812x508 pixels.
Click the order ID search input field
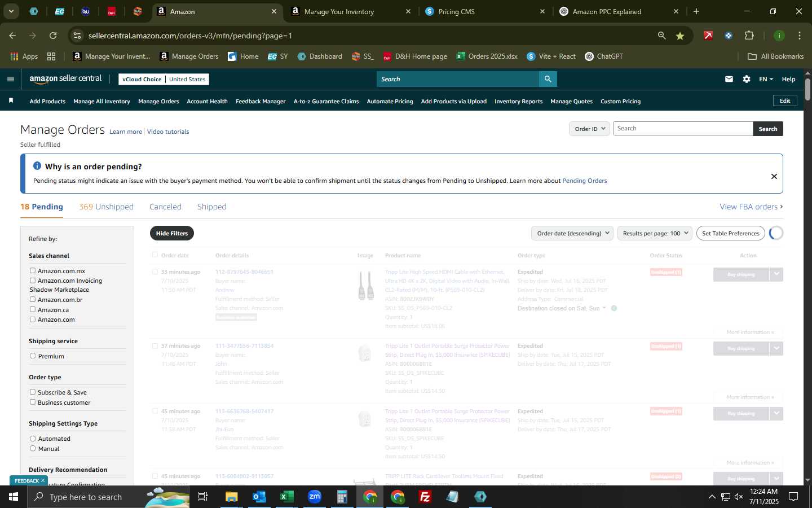[x=683, y=129]
